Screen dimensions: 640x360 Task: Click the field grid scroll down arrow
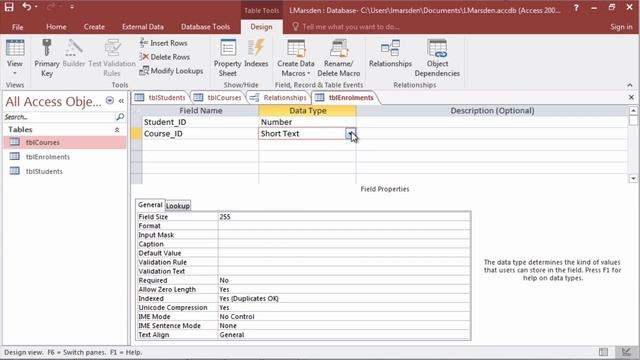coord(633,179)
